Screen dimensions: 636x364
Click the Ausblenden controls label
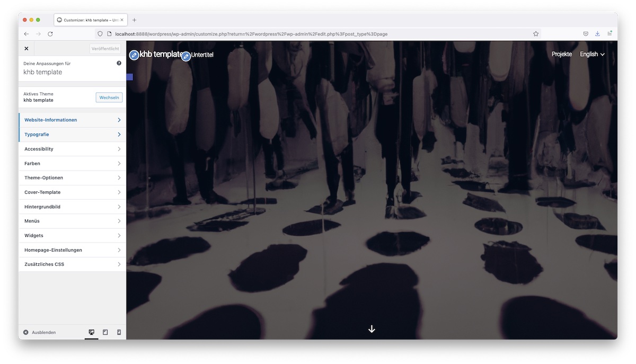(43, 332)
